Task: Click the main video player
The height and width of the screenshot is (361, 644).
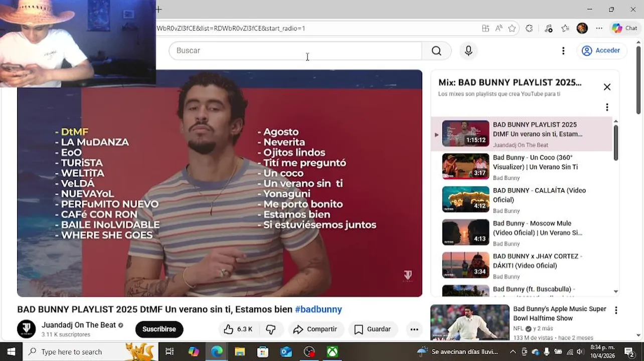Action: click(x=220, y=183)
